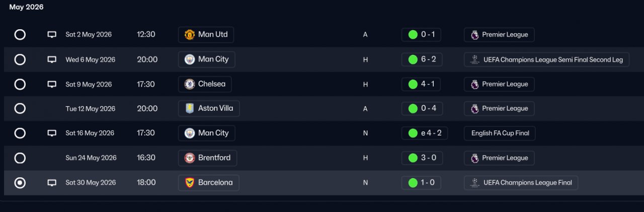The width and height of the screenshot is (644, 212).
Task: Open the Man City team button on Wed 6 May
Action: (x=207, y=59)
